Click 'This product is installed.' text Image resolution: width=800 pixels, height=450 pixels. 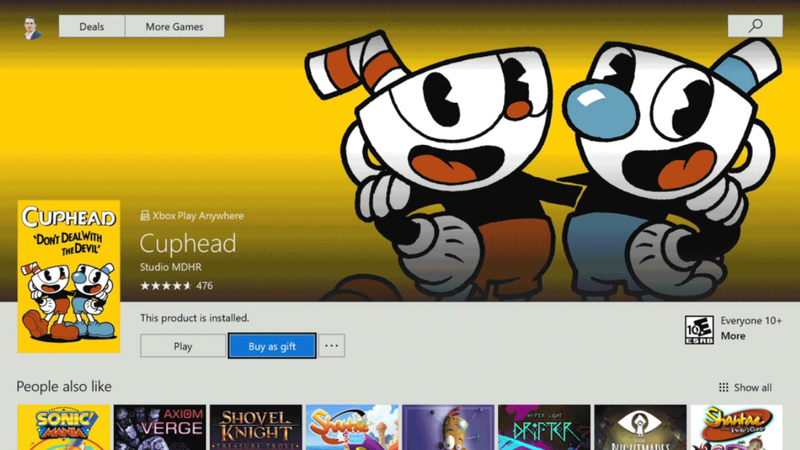click(x=195, y=318)
